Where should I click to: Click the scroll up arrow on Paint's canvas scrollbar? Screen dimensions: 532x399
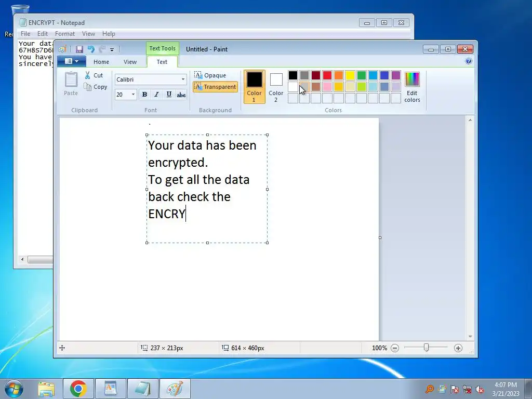pyautogui.click(x=470, y=120)
